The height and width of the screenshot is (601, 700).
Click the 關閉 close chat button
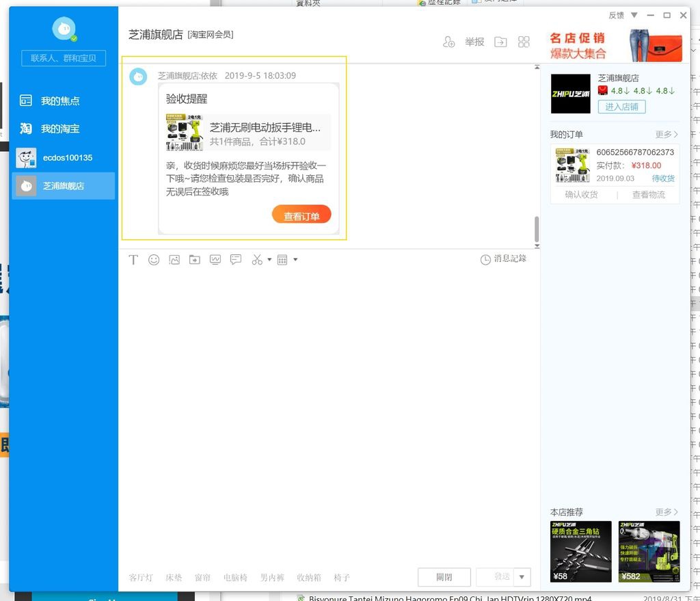[x=444, y=577]
